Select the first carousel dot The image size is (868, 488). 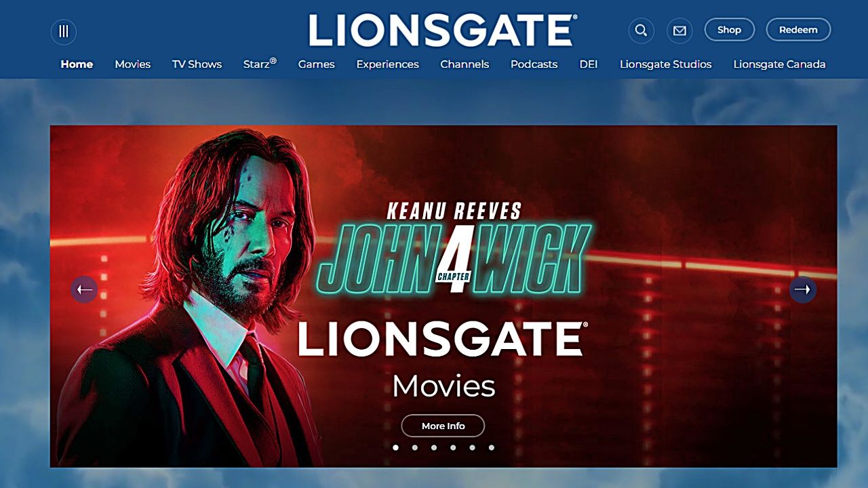396,447
